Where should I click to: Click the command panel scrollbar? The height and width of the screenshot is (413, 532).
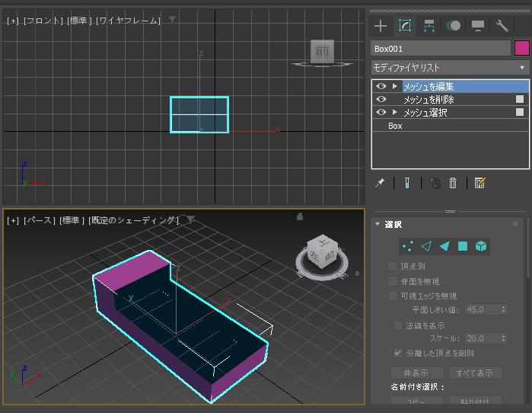tap(527, 247)
